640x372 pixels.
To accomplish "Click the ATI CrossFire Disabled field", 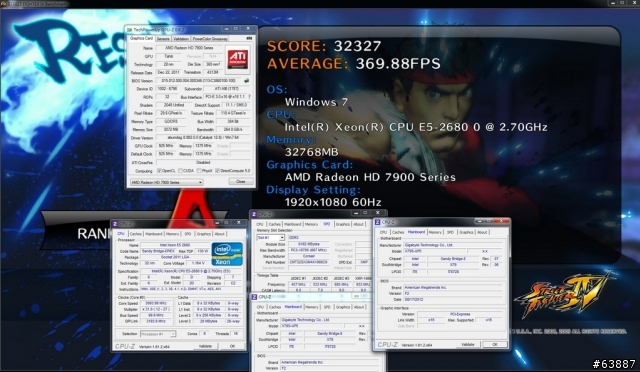I will [203, 162].
